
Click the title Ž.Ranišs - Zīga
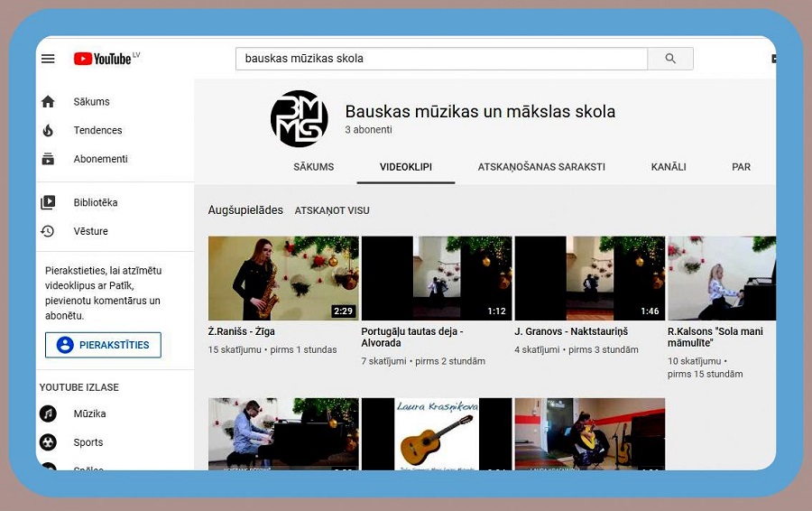click(x=241, y=331)
